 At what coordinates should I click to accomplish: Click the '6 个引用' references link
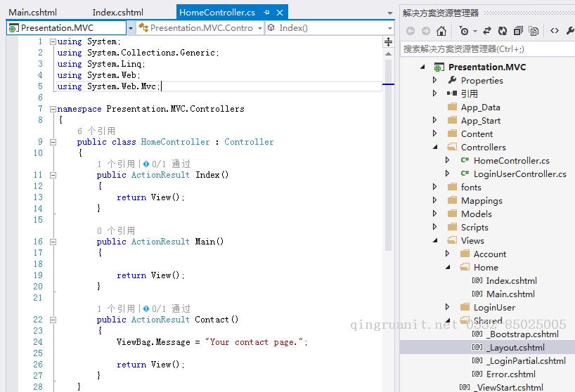pos(96,131)
